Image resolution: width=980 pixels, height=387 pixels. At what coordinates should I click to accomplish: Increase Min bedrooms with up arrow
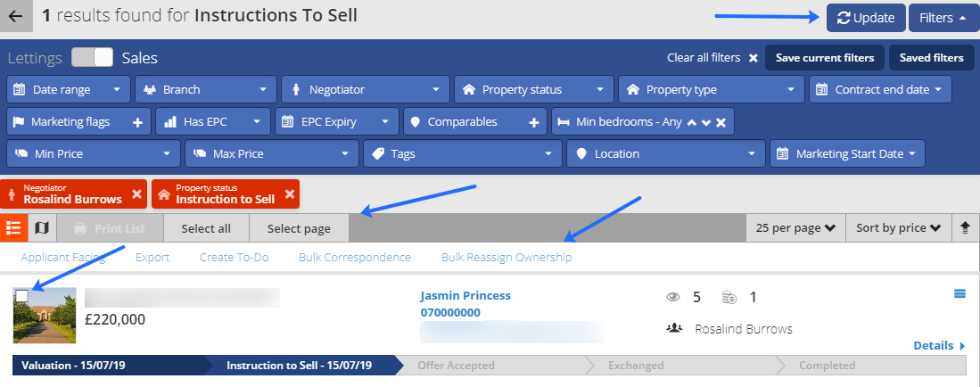tap(691, 122)
